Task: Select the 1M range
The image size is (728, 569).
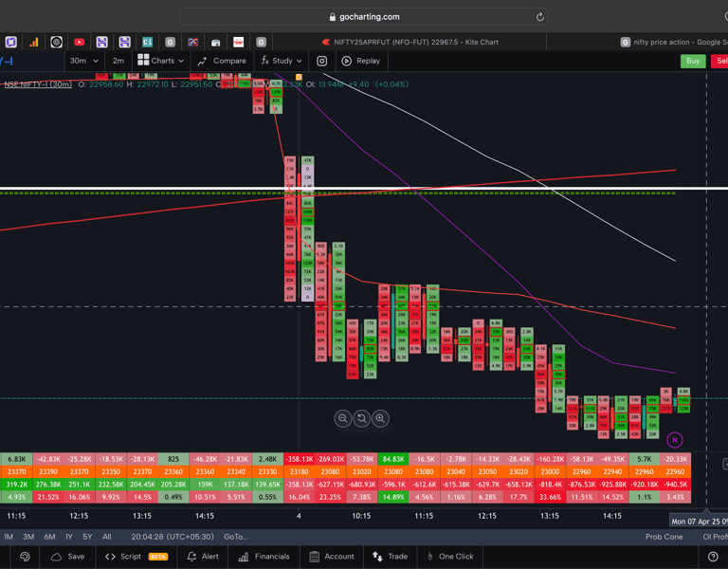Action: click(x=9, y=537)
